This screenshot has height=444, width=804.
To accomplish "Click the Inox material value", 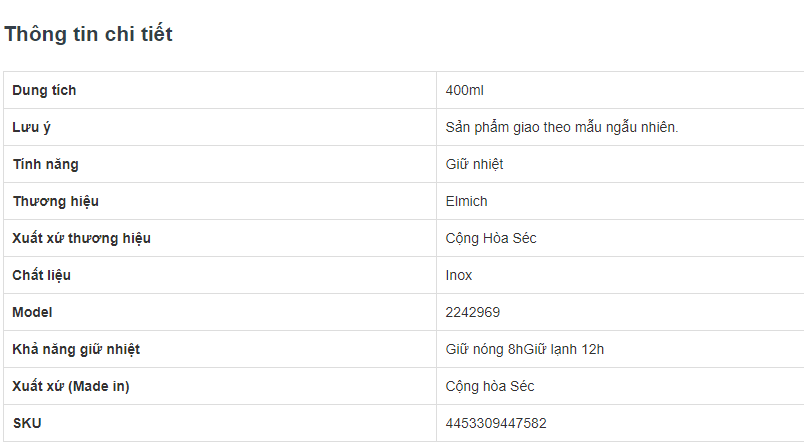I will coord(459,276).
